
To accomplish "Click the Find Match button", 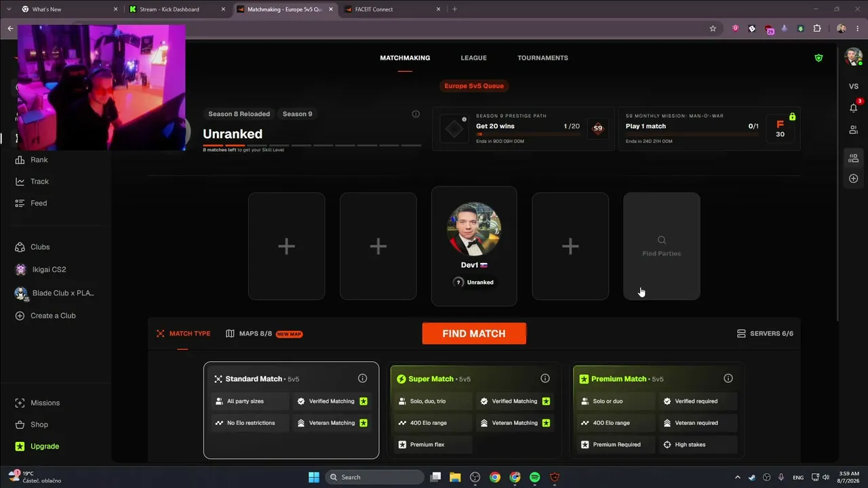I will (474, 333).
